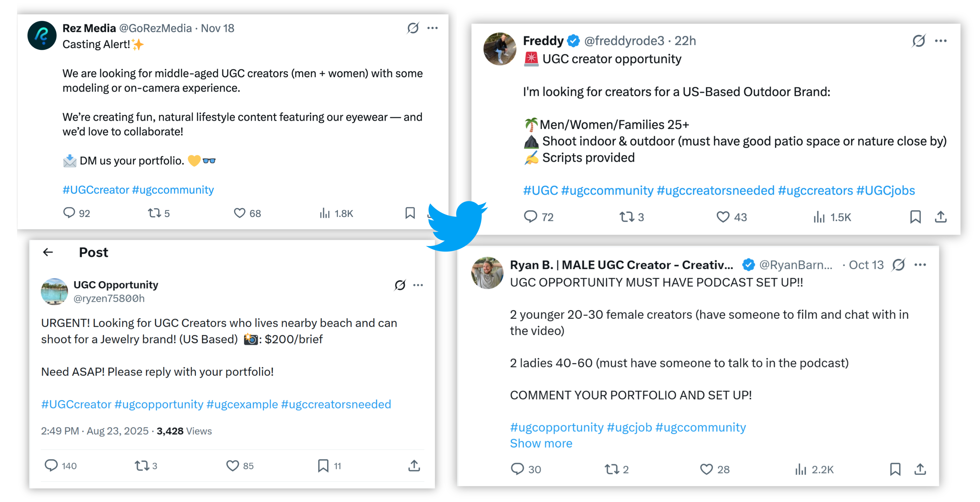Open Freddy's profile picture

pos(500,49)
